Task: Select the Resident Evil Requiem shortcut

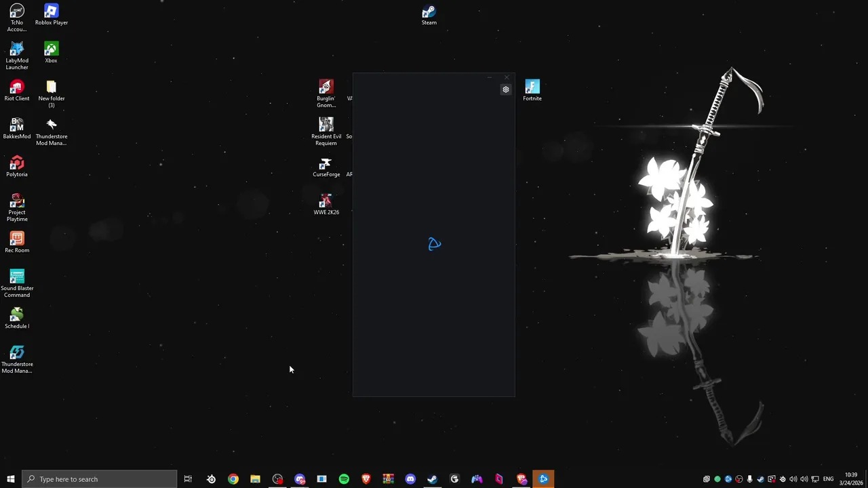Action: pyautogui.click(x=326, y=132)
